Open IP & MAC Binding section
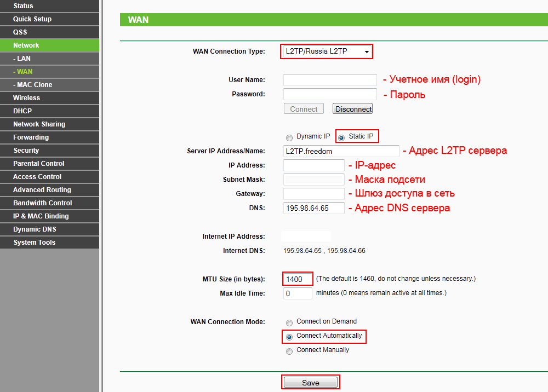The height and width of the screenshot is (392, 548). tap(50, 216)
